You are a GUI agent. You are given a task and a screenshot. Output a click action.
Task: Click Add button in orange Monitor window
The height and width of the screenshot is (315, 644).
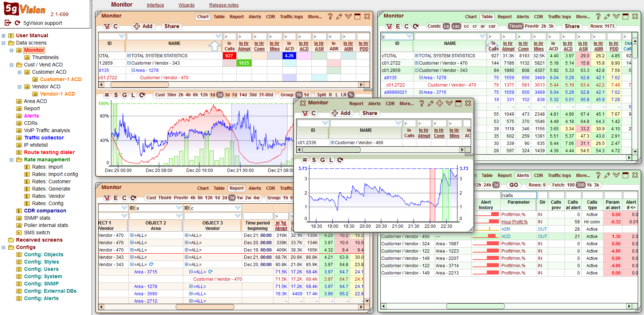pyautogui.click(x=143, y=26)
